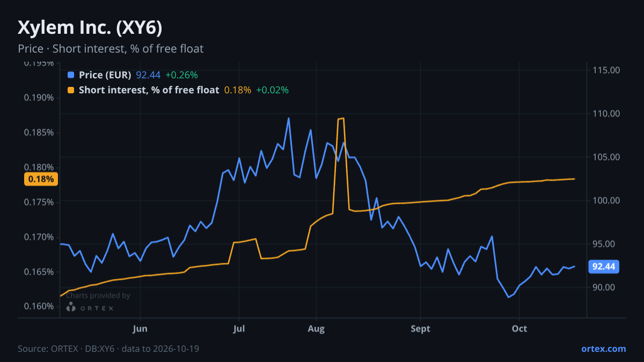Click the Jul x-axis label
The width and height of the screenshot is (644, 362).
(x=239, y=329)
